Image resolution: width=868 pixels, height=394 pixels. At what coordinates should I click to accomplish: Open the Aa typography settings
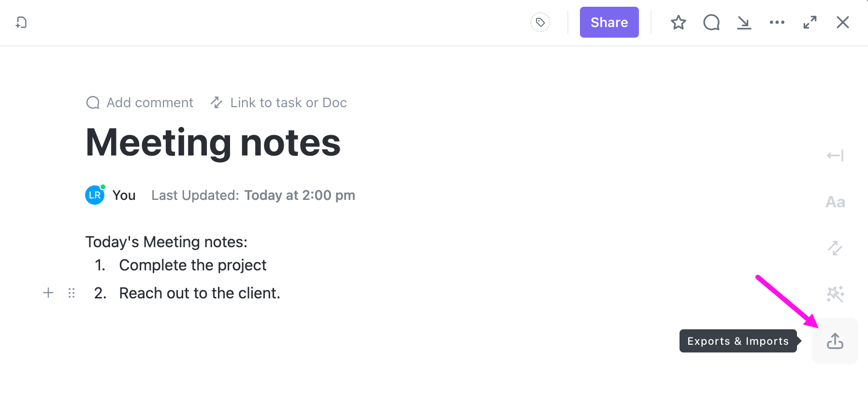coord(835,202)
